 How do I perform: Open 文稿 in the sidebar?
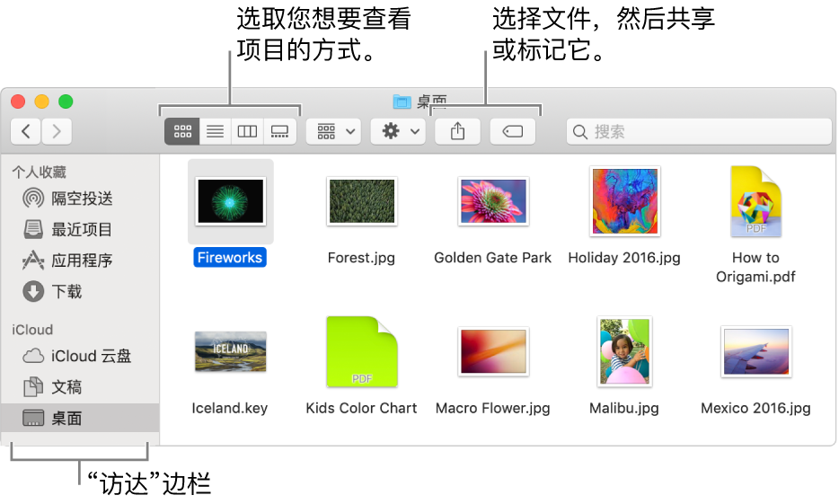point(80,387)
